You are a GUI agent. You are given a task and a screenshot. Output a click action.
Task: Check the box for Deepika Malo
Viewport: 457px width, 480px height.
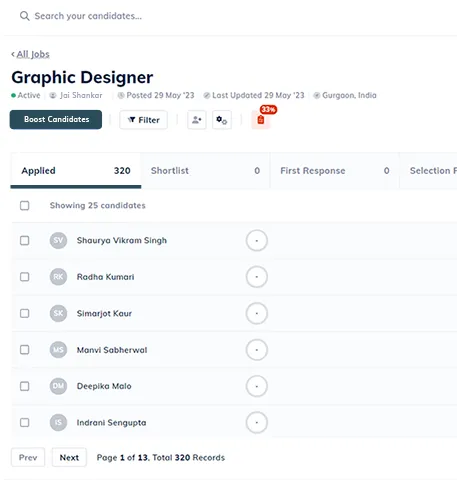(x=24, y=386)
